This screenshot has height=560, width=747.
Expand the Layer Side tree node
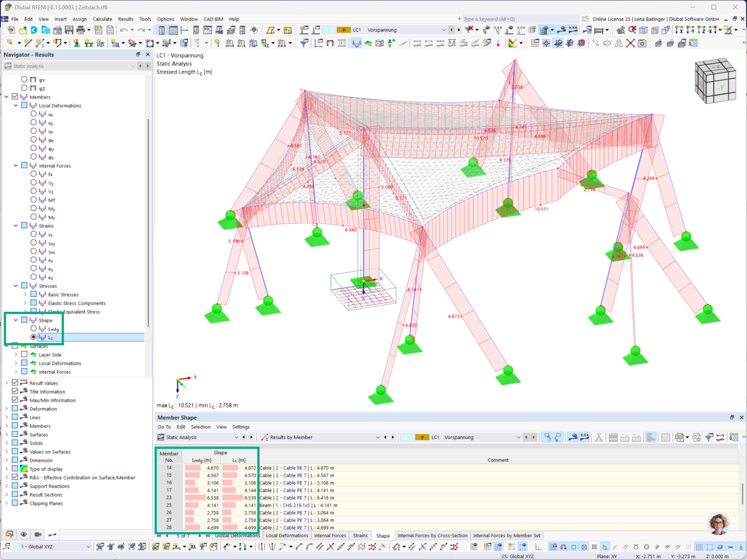pyautogui.click(x=16, y=355)
